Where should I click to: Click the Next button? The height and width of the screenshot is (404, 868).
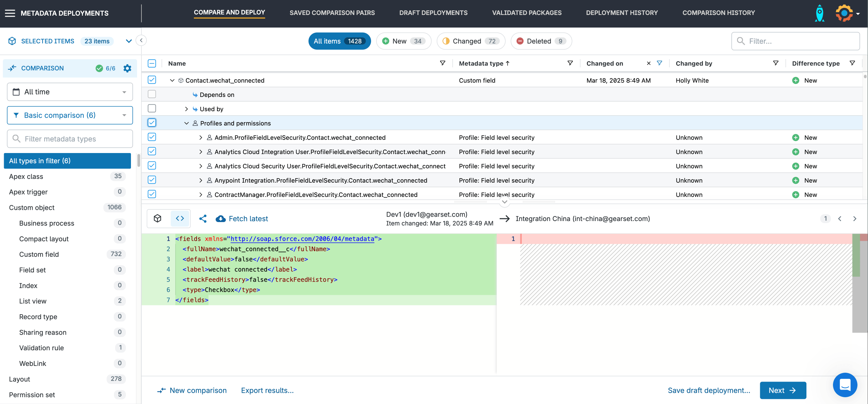click(x=783, y=390)
